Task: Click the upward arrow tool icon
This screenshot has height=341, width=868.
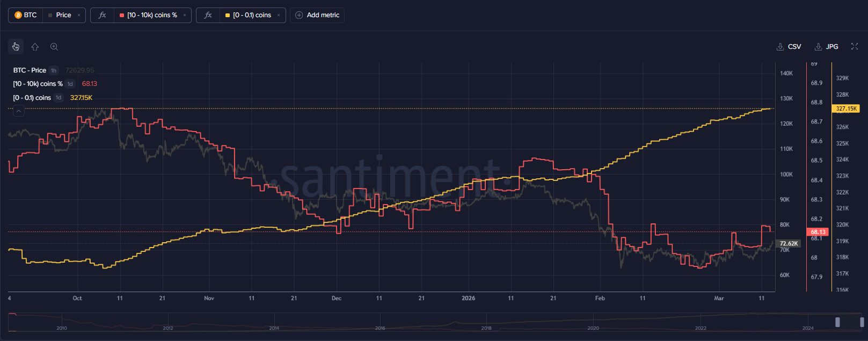Action: [35, 47]
